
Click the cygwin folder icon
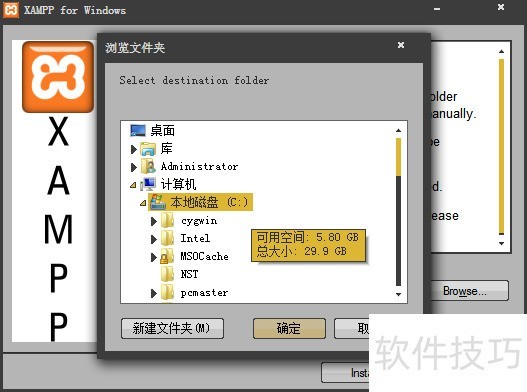point(167,221)
